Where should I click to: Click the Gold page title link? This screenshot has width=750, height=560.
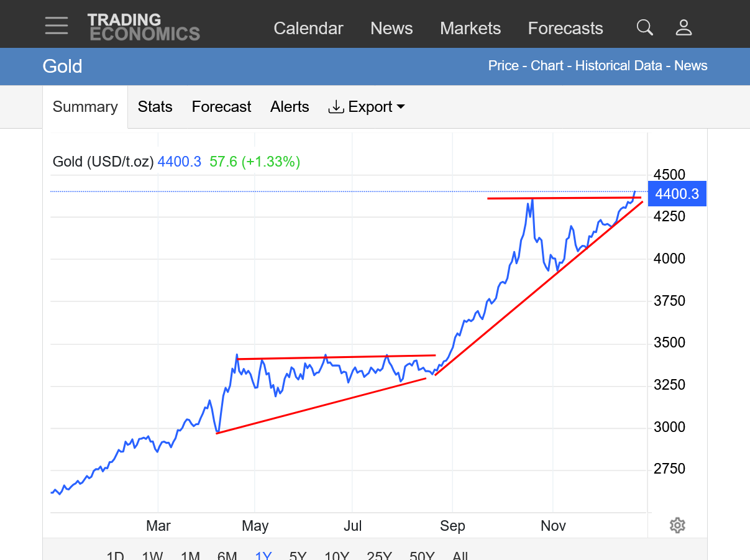tap(62, 67)
